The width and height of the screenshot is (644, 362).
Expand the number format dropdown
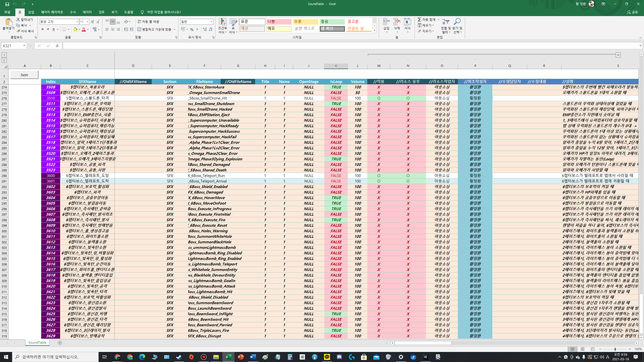(x=211, y=22)
